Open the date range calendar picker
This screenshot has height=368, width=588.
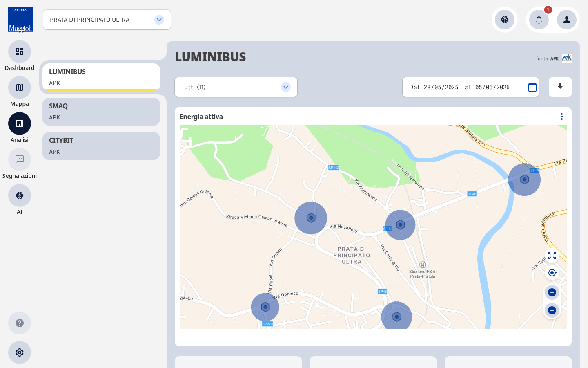pos(532,87)
